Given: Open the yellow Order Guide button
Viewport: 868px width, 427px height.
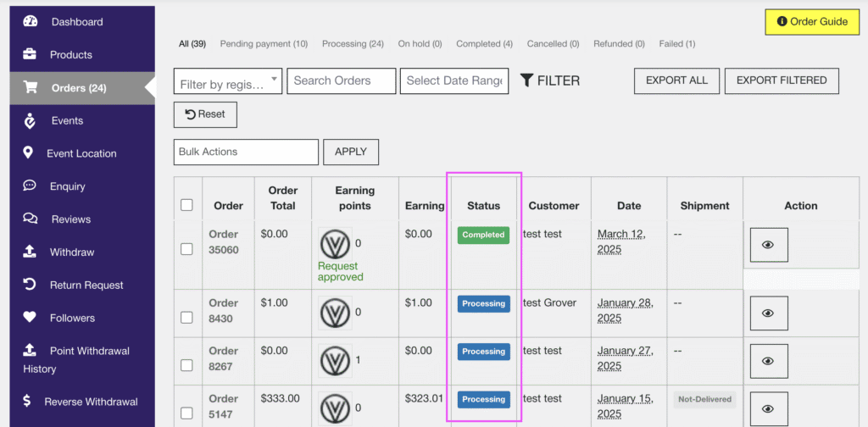Looking at the screenshot, I should pos(811,22).
